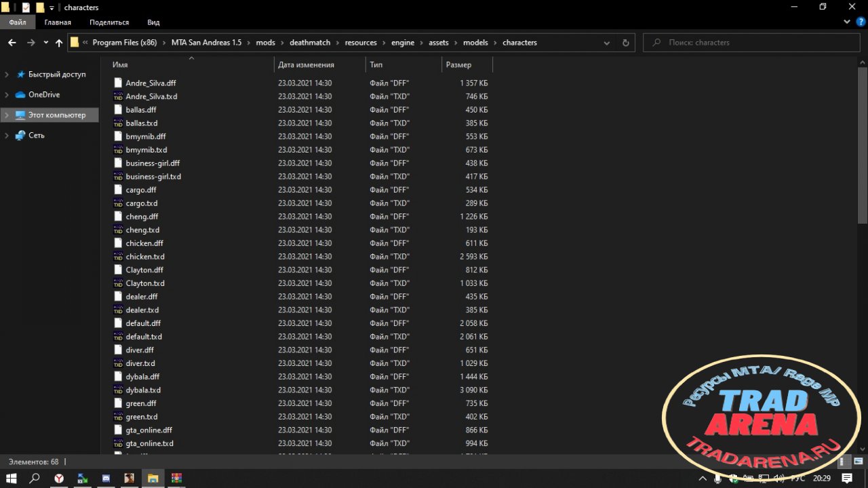Go back to the previous folder
Image resolution: width=868 pixels, height=488 pixels.
(x=12, y=43)
